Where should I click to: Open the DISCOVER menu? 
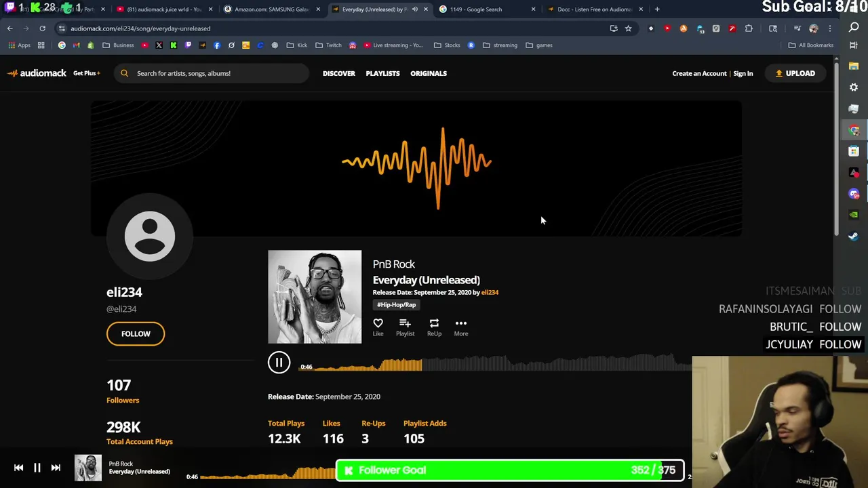(339, 73)
